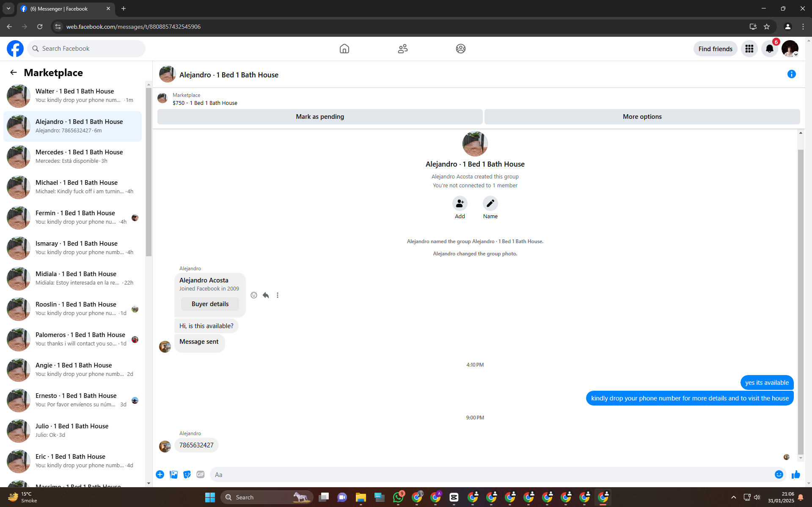Open Walter's 1 Bed 1 Bath House chat
This screenshot has width=812, height=507.
click(72, 96)
